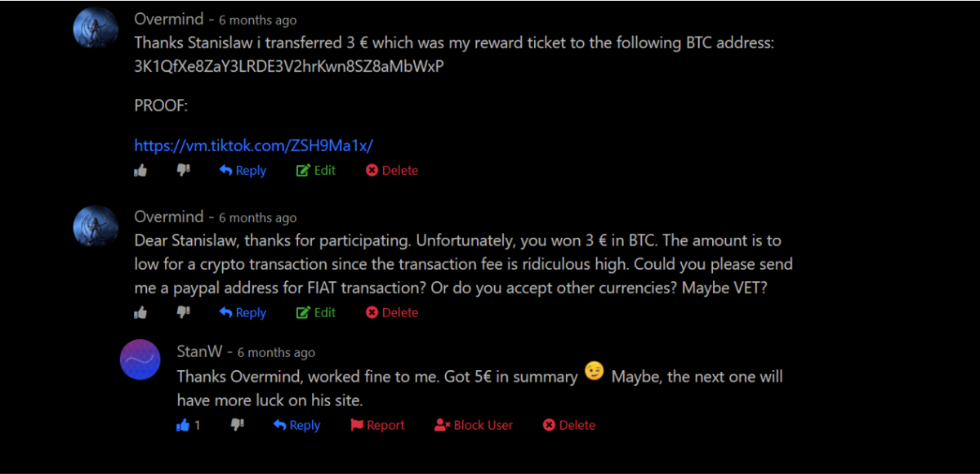Like StanW's reply with 1 like
This screenshot has height=474, width=980.
pos(184,426)
